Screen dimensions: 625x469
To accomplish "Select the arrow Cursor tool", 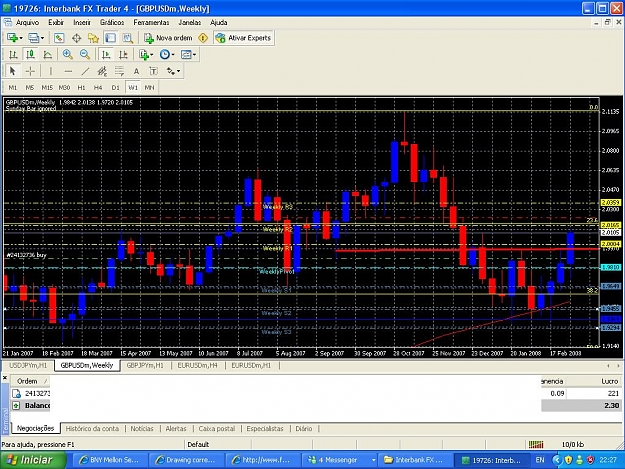I will [12, 71].
